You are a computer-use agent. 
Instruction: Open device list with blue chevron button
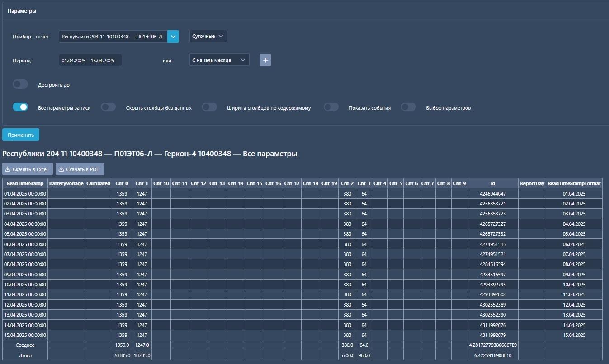coord(173,36)
